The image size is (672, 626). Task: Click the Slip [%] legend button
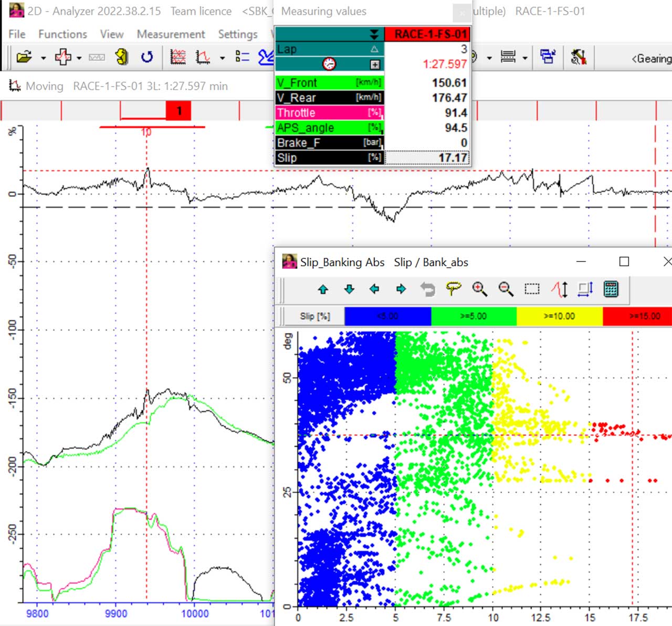point(314,316)
